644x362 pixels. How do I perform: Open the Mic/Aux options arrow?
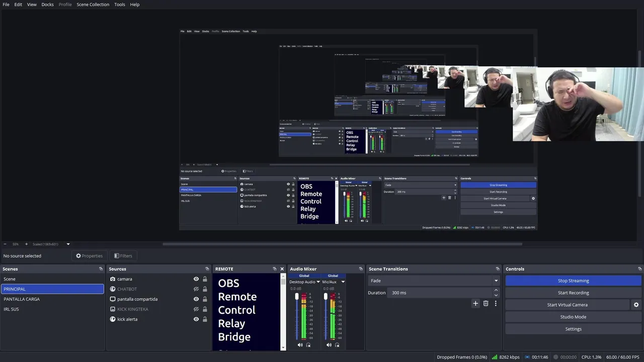tap(343, 282)
